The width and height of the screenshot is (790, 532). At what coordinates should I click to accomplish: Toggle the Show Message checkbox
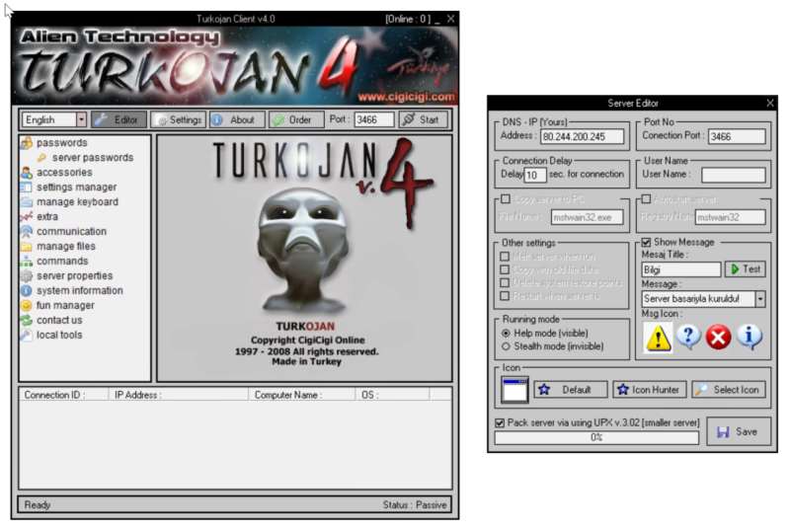point(646,243)
